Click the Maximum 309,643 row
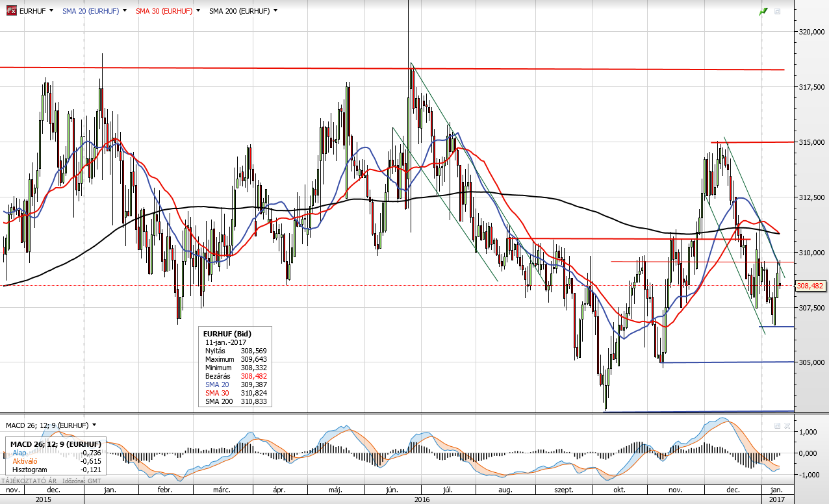This screenshot has height=504, width=829. (235, 359)
